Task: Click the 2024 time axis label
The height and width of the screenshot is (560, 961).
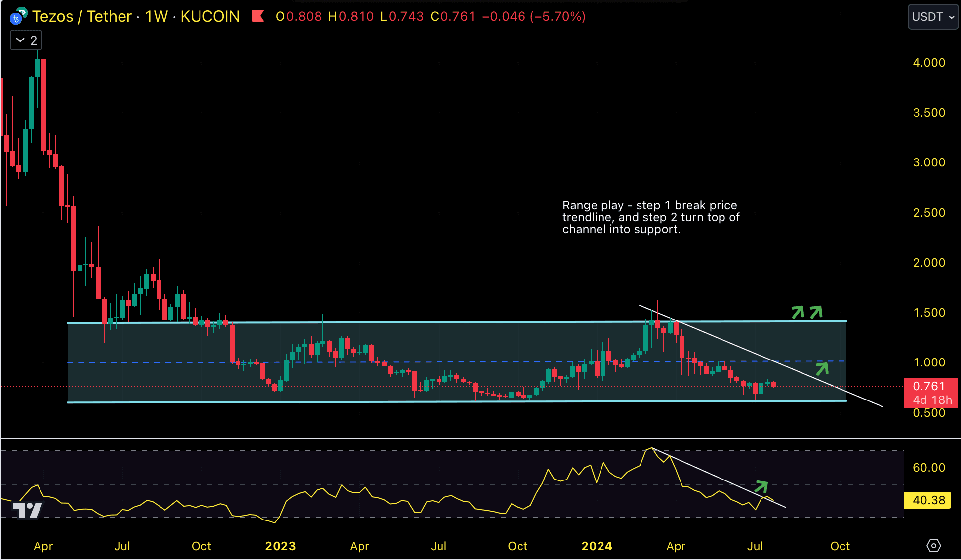Action: click(x=597, y=546)
